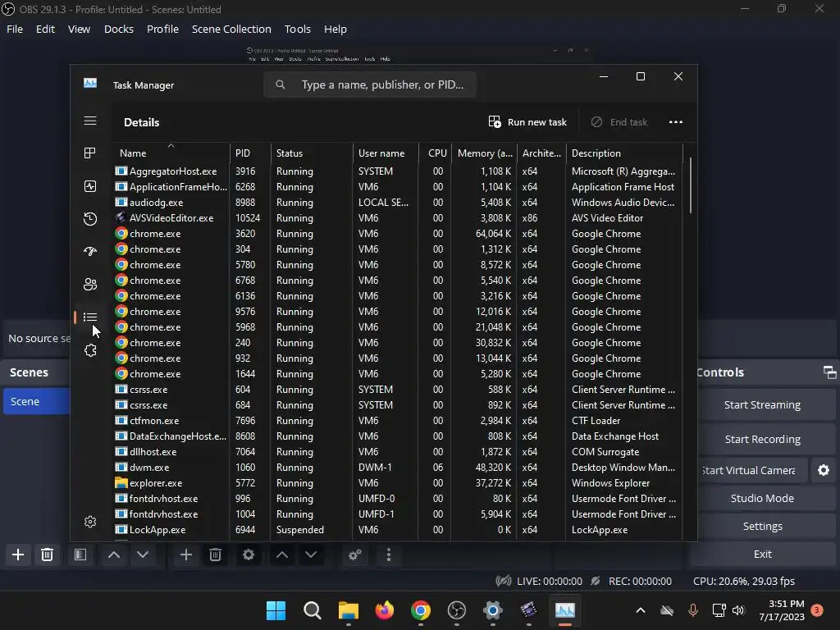The width and height of the screenshot is (840, 630).
Task: Sort processes by Memory column
Action: 484,153
